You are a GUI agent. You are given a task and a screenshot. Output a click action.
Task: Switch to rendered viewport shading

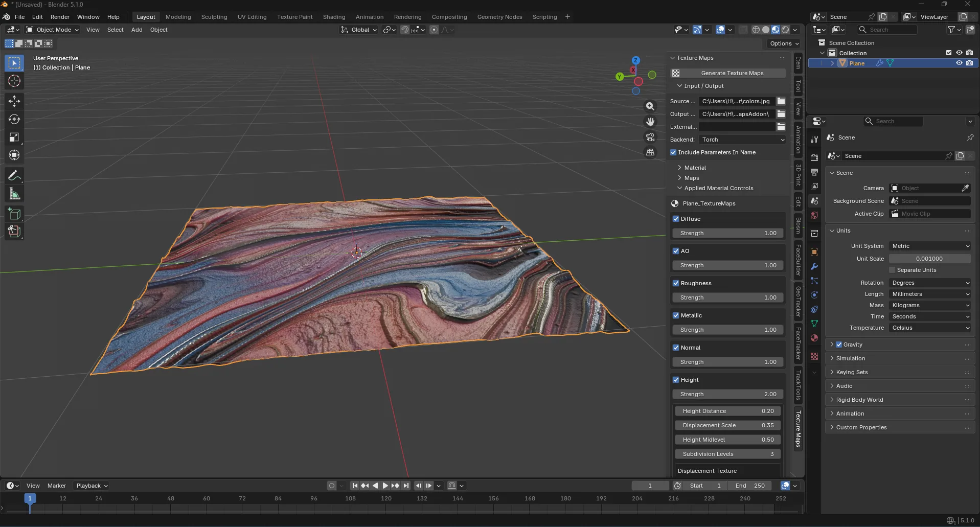(x=785, y=30)
